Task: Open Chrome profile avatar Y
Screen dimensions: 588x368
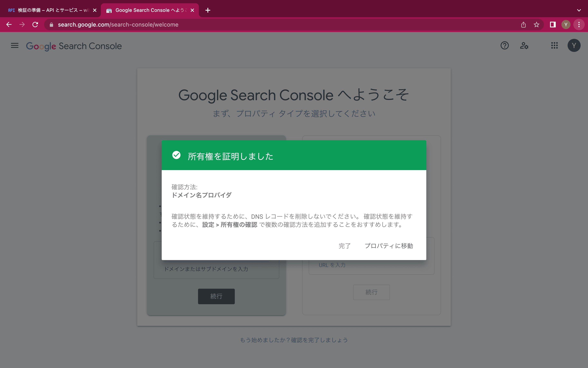Action: [566, 25]
